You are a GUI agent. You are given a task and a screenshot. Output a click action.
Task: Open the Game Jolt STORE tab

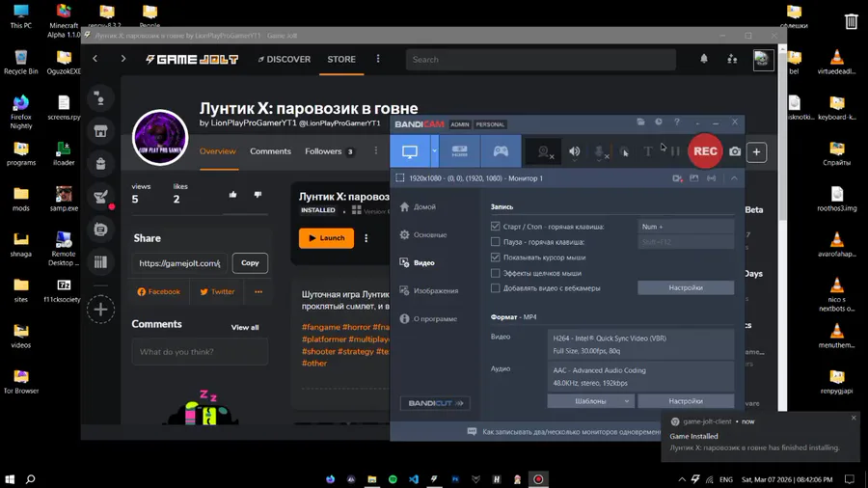click(x=341, y=59)
